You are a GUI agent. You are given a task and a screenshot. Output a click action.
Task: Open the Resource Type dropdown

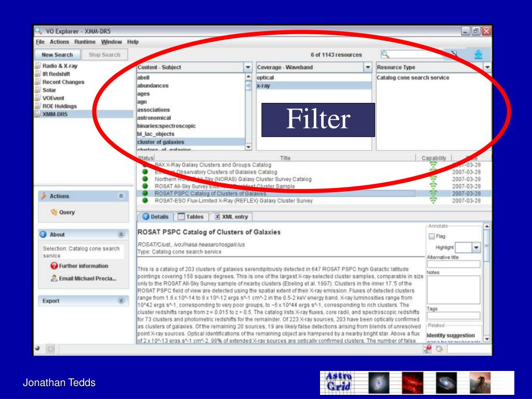487,67
